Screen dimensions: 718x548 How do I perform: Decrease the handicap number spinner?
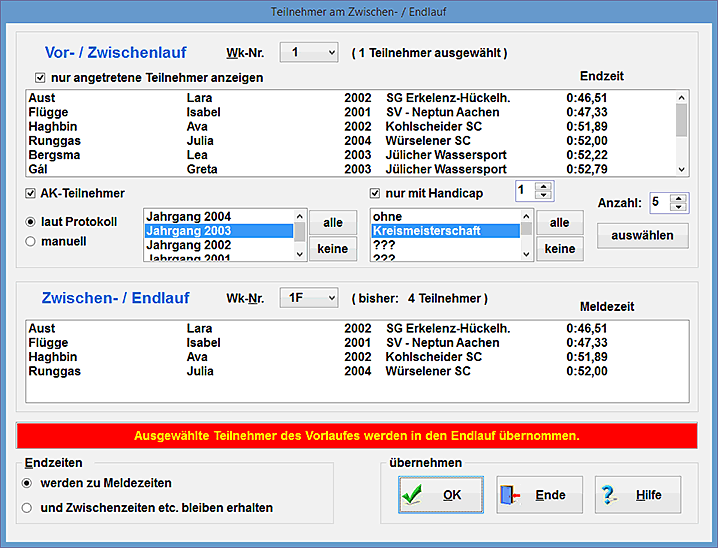pos(543,194)
